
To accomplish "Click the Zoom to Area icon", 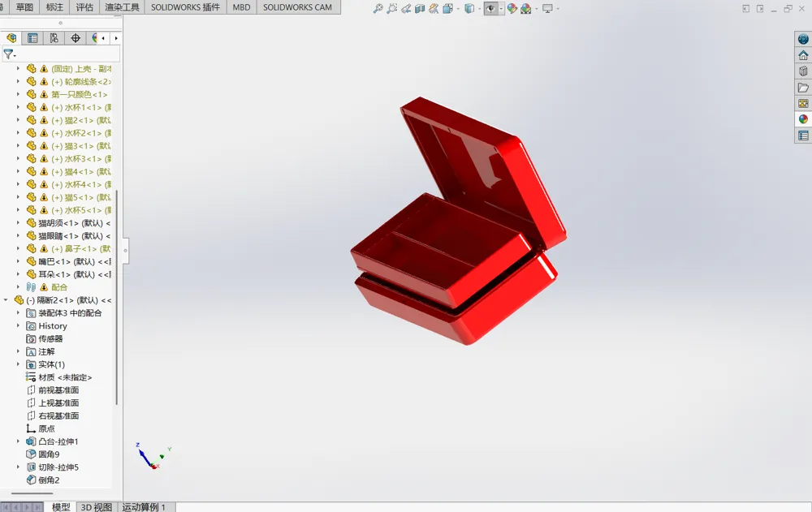I will point(392,8).
